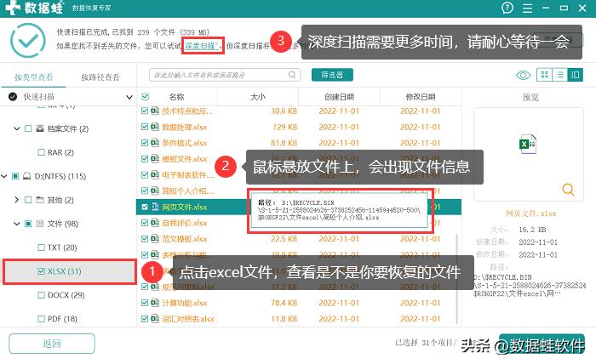Viewport: 596px width, 364px height.
Task: Switch to the 按路径查看 tab
Action: tap(100, 77)
